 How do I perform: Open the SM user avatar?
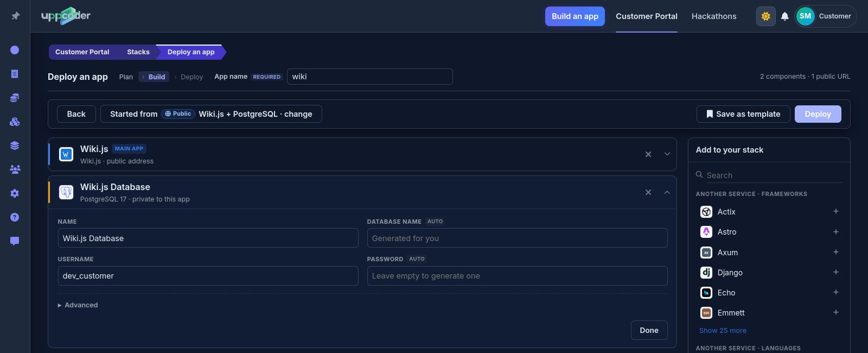tap(805, 16)
